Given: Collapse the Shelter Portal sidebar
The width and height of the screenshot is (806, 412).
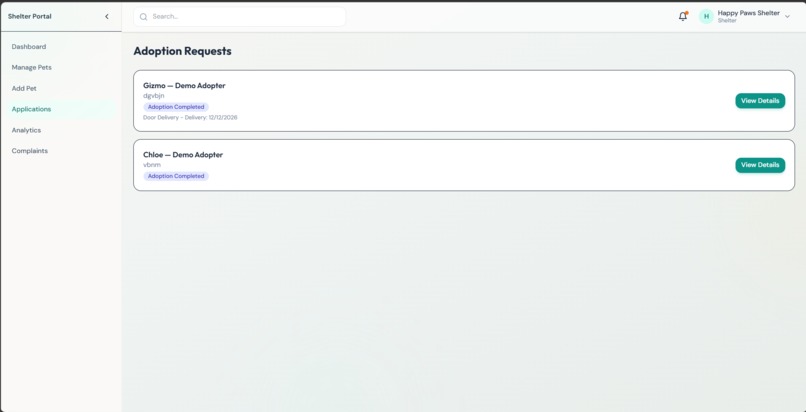Looking at the screenshot, I should click(107, 16).
